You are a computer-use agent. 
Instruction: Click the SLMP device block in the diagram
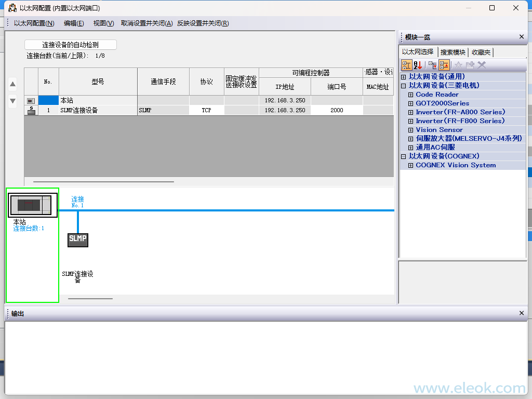pyautogui.click(x=78, y=240)
